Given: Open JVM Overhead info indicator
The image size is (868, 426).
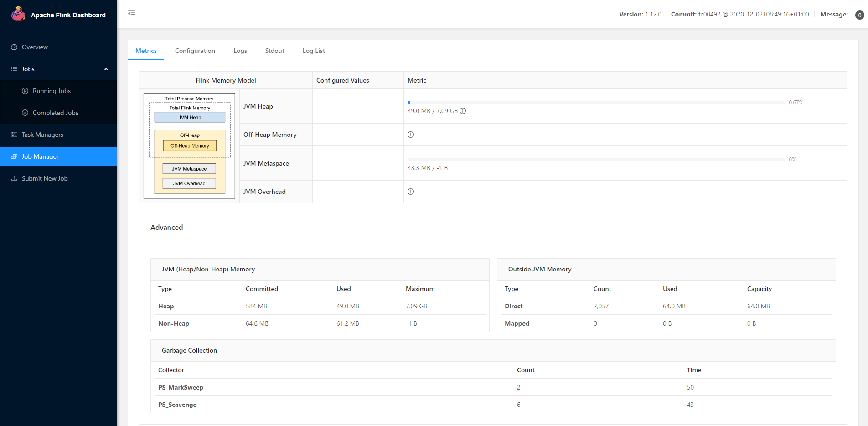Looking at the screenshot, I should click(x=410, y=192).
